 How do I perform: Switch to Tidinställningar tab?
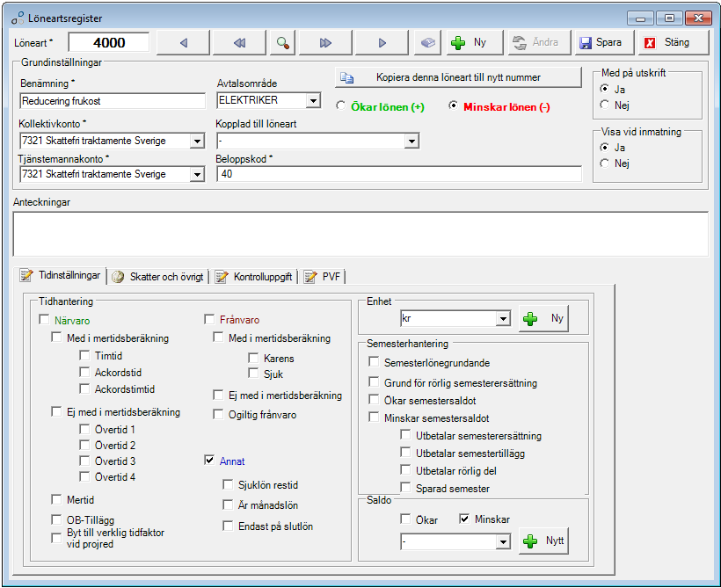(x=61, y=275)
